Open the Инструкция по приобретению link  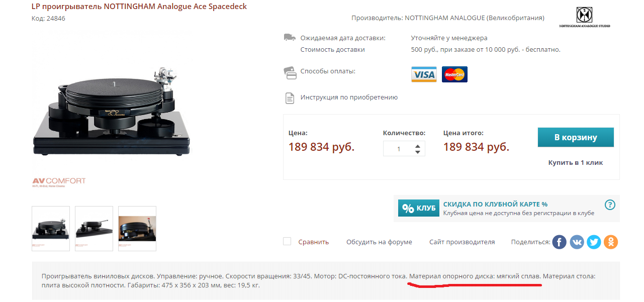click(x=349, y=97)
